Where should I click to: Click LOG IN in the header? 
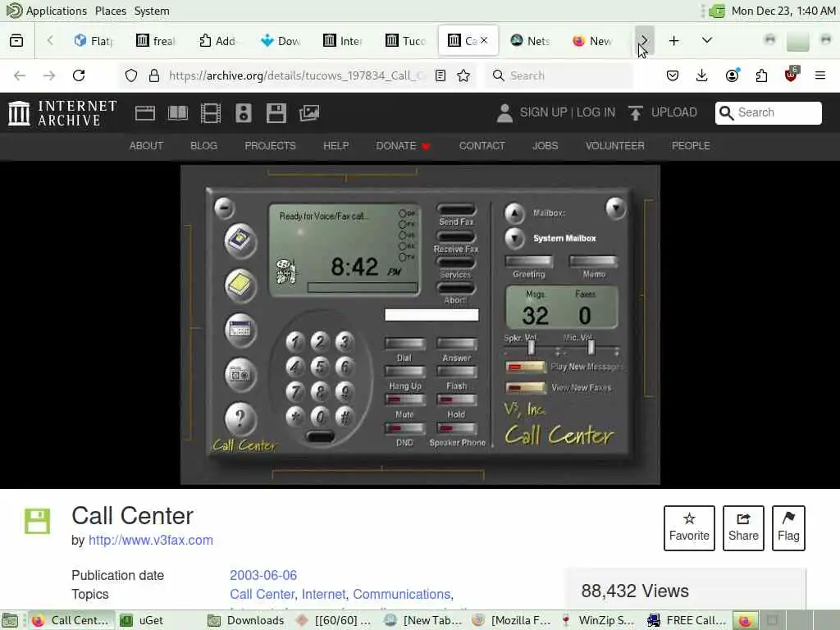click(596, 112)
